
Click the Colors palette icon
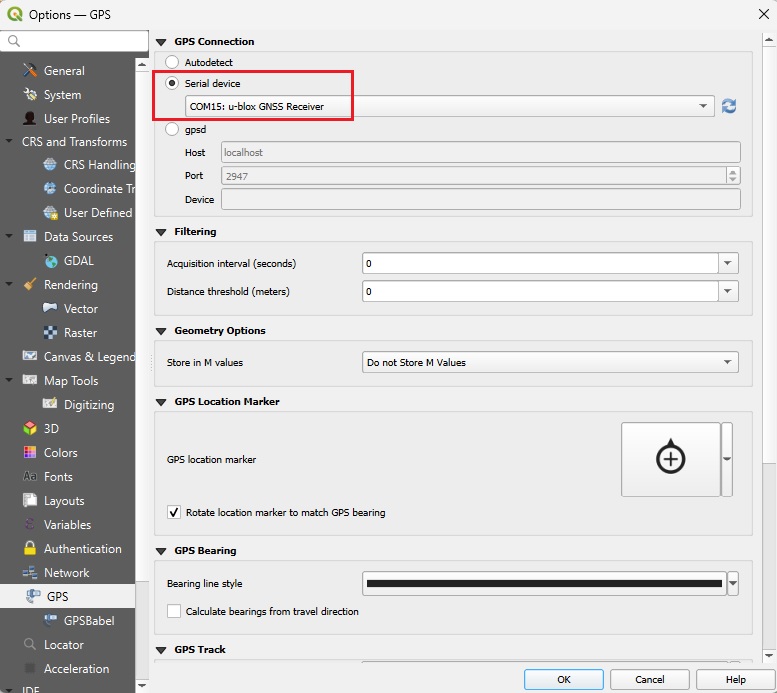click(x=28, y=453)
